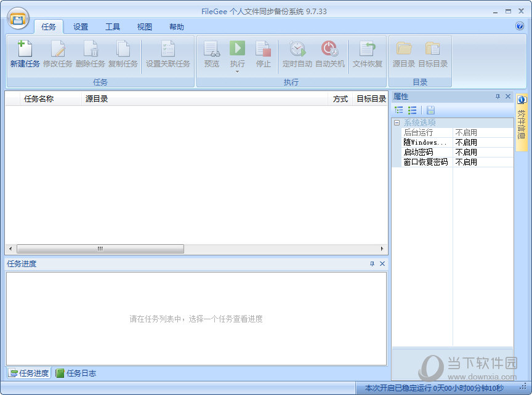Click the uptime status bar text
The image size is (532, 395).
434,388
